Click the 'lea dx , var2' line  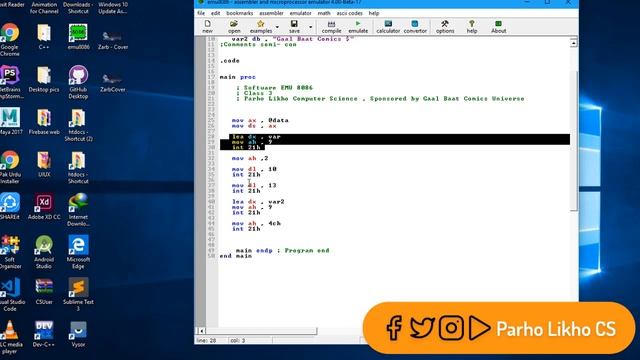pyautogui.click(x=258, y=202)
